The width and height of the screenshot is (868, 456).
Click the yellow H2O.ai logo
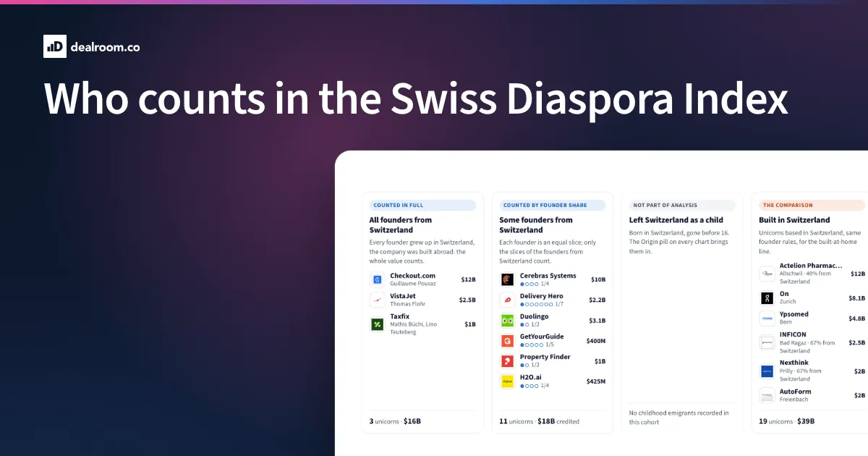(x=507, y=381)
